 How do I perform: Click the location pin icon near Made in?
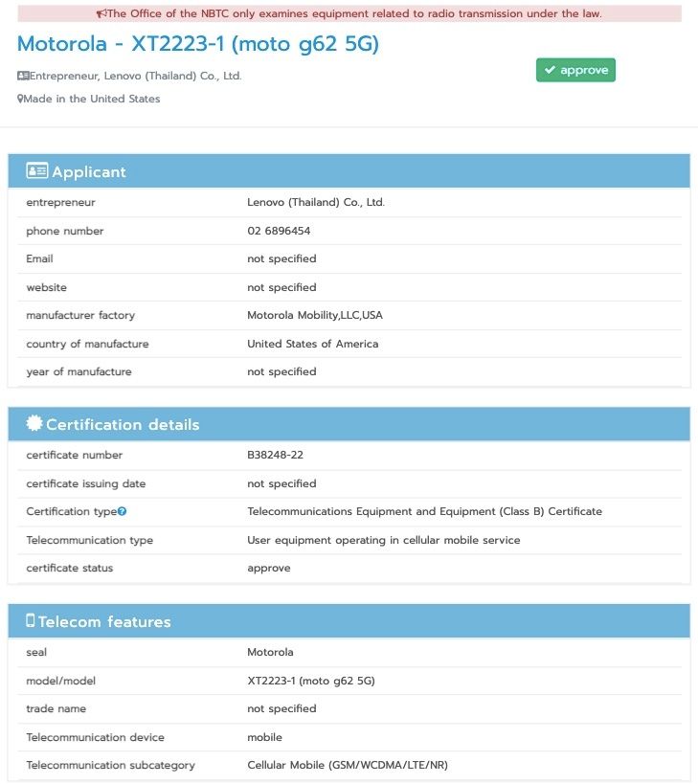20,99
